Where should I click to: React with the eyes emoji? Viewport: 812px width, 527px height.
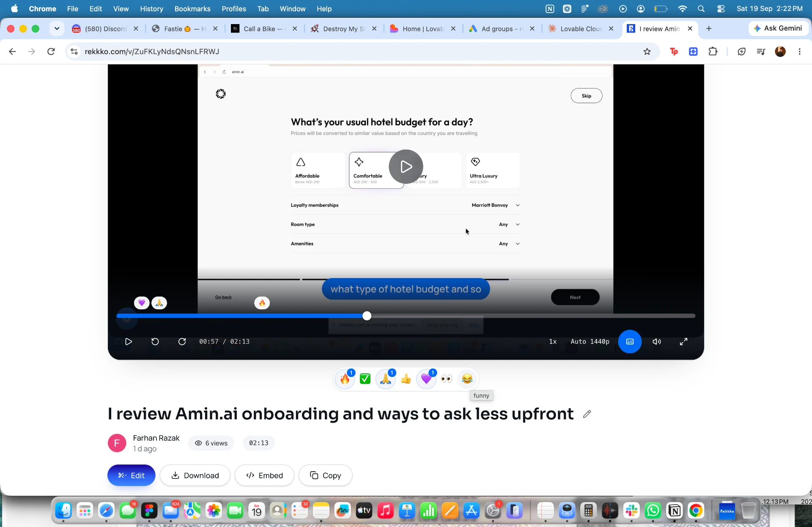[447, 379]
